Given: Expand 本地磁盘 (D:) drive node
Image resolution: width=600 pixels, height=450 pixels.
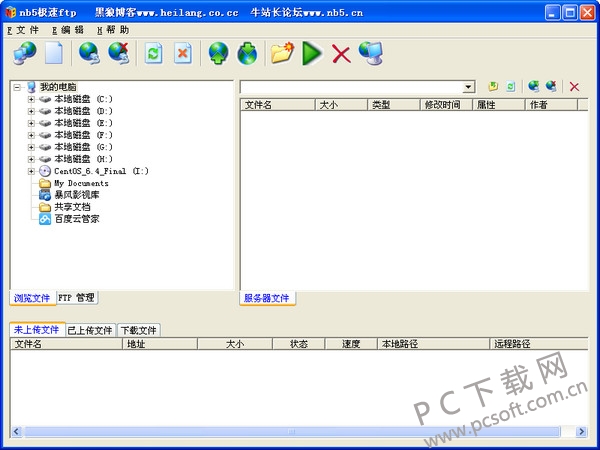Looking at the screenshot, I should 31,111.
